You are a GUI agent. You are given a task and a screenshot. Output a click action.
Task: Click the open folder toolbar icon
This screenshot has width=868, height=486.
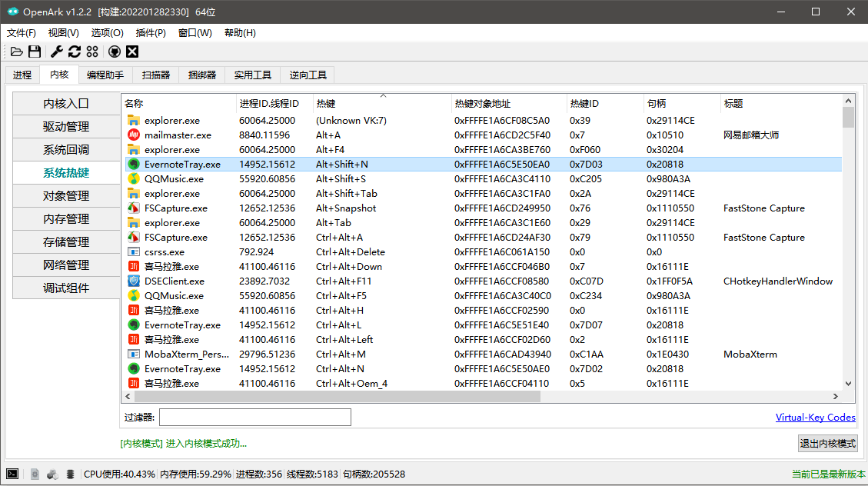[17, 52]
